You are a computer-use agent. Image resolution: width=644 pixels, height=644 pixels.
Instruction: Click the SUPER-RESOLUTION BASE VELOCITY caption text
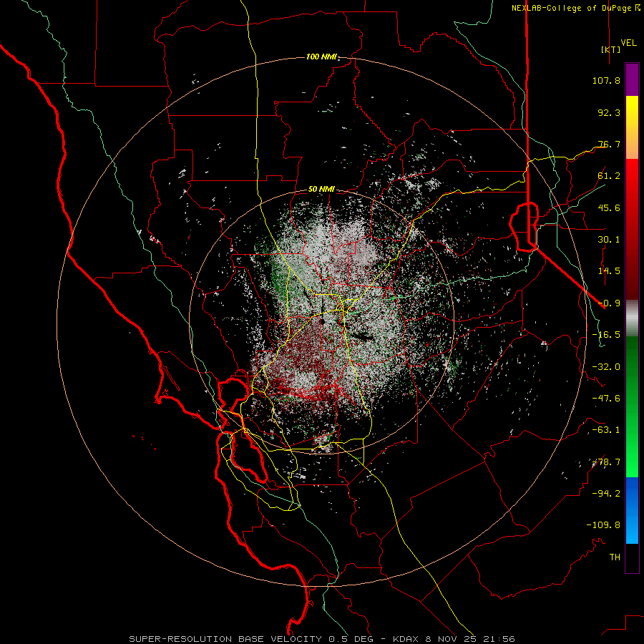pyautogui.click(x=225, y=639)
